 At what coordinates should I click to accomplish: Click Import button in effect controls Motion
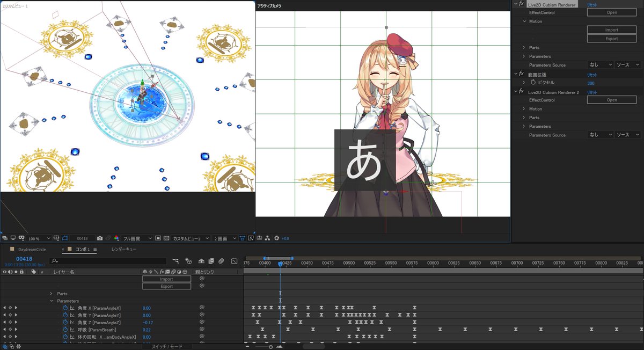tap(612, 30)
